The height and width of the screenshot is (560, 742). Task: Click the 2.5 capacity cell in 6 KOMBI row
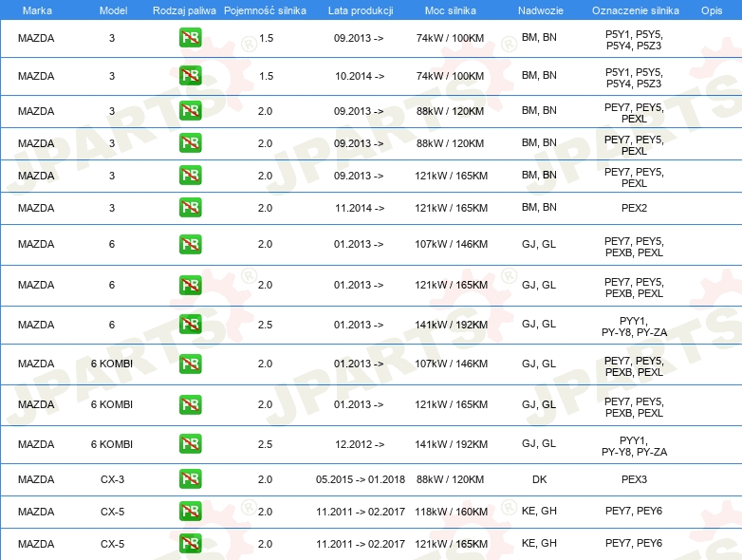[265, 444]
